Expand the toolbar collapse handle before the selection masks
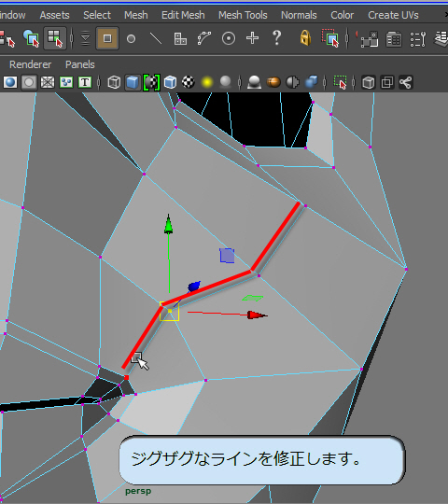The width and height of the screenshot is (448, 504). pyautogui.click(x=71, y=38)
